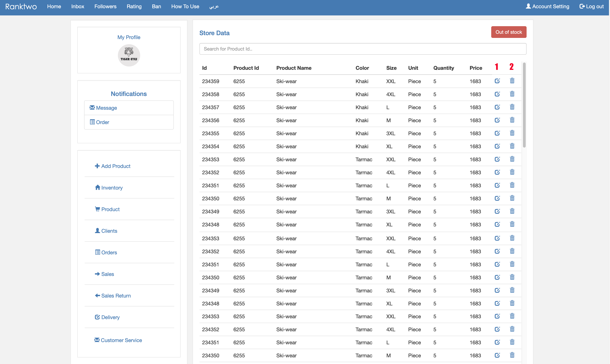Select Id cell 234354
This screenshot has height=364, width=610.
[x=211, y=146]
